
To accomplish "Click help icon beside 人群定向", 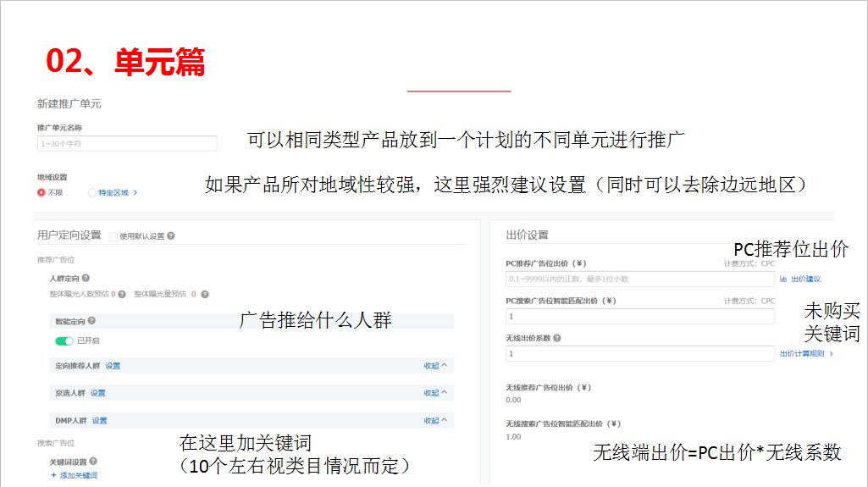I will [86, 278].
